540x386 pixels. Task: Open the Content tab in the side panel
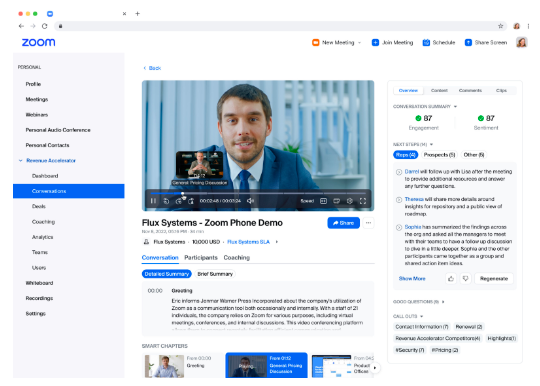pyautogui.click(x=439, y=91)
